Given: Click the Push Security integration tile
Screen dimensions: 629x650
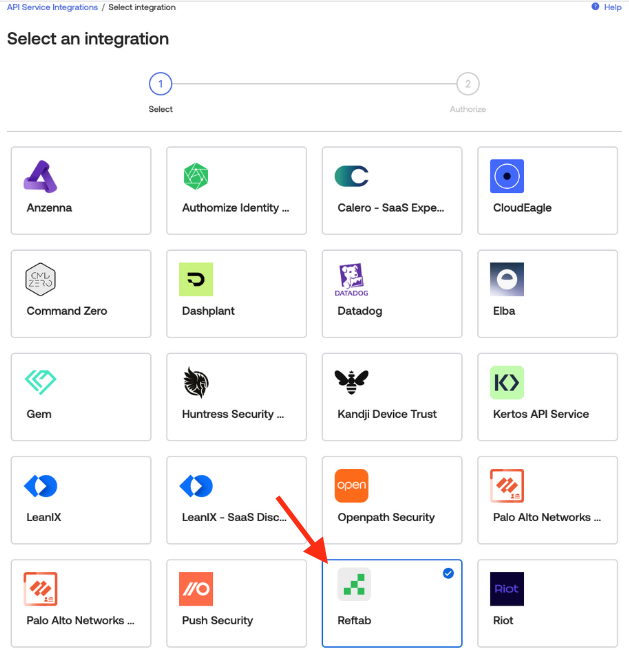Looking at the screenshot, I should 236,603.
